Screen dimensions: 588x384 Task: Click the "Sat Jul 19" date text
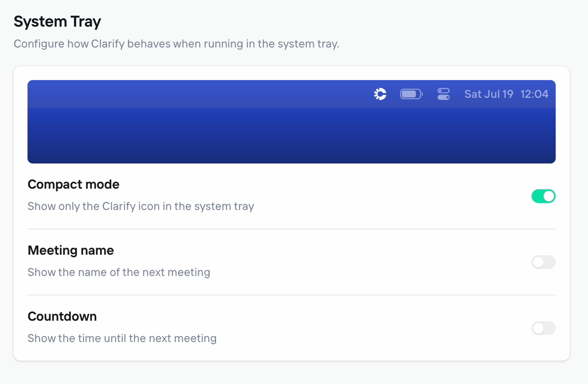tap(489, 94)
